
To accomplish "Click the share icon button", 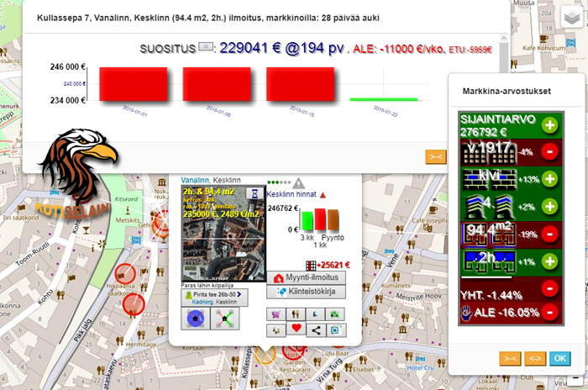I will click(316, 330).
